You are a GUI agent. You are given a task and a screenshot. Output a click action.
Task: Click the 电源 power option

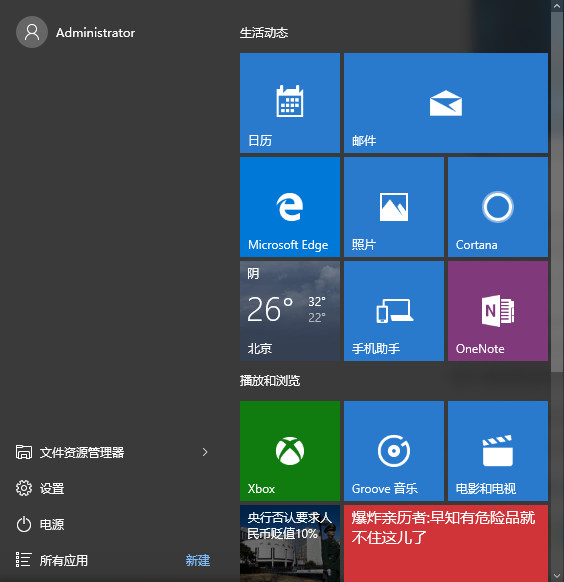52,524
